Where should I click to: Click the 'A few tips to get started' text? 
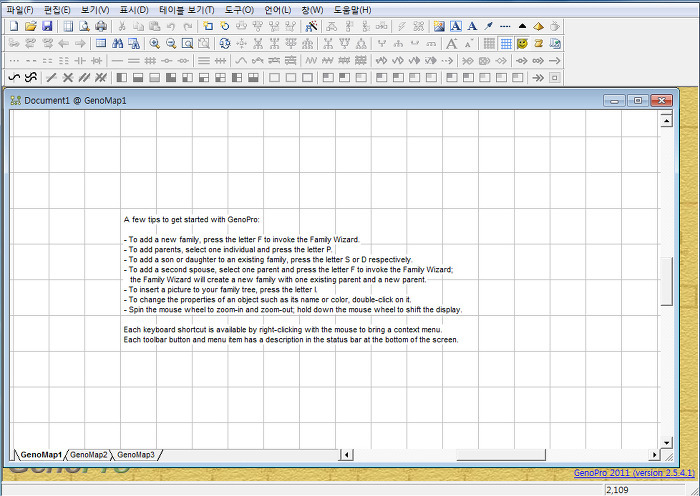click(192, 220)
